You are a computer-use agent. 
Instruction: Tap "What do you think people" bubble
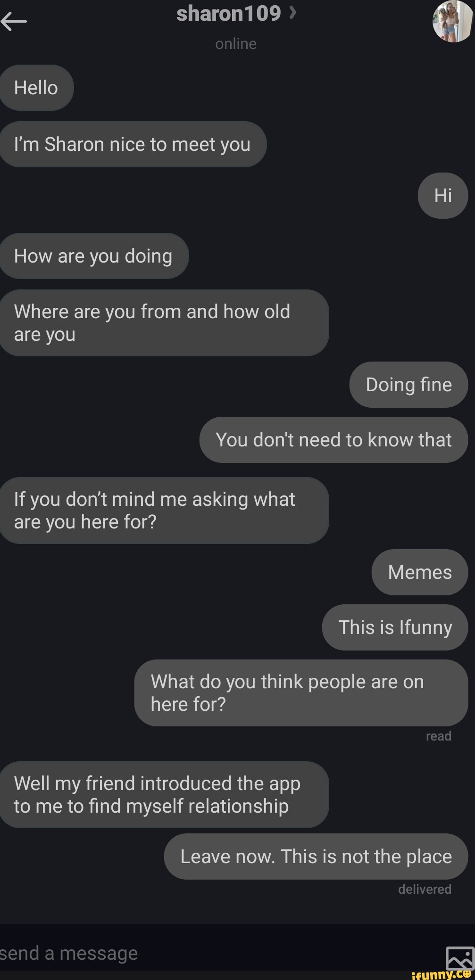301,693
